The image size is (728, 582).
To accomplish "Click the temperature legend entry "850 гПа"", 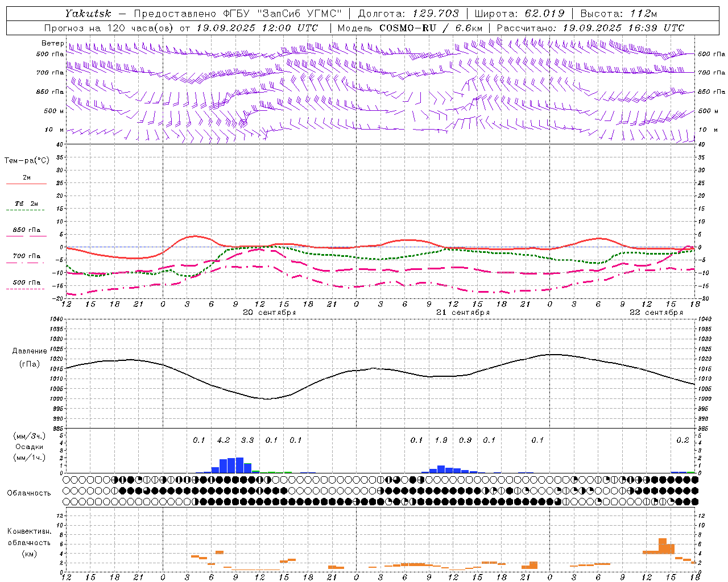I will click(x=26, y=230).
